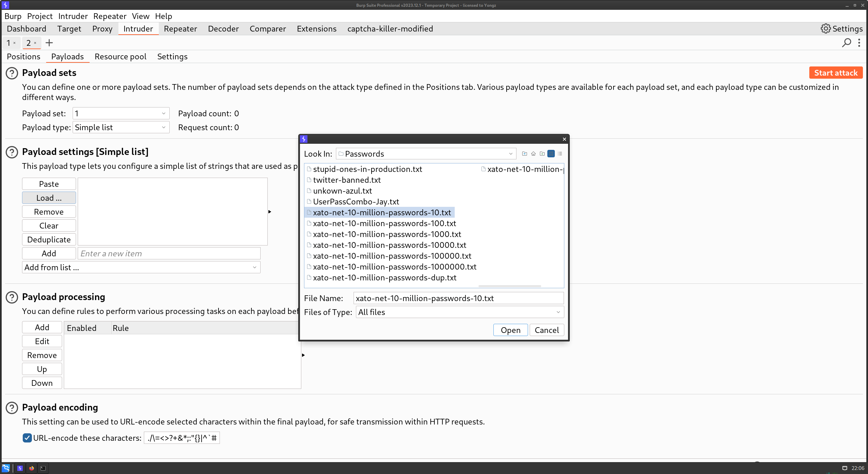
Task: Launch Firefox from the taskbar
Action: [32, 468]
